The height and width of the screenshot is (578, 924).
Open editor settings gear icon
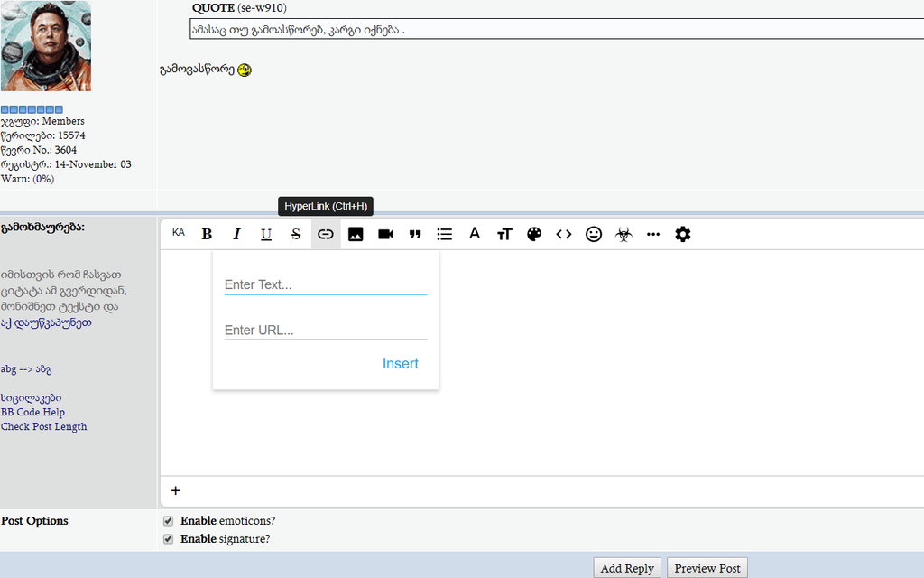683,234
